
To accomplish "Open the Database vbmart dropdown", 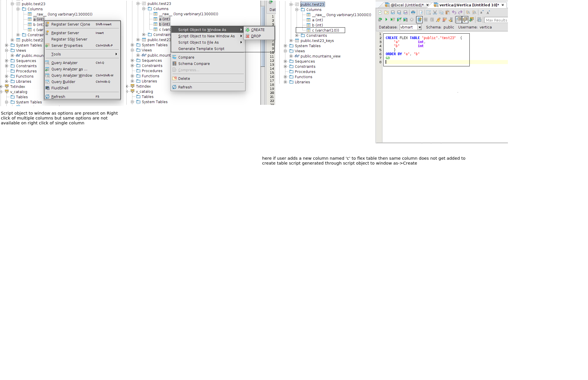I will tap(419, 27).
